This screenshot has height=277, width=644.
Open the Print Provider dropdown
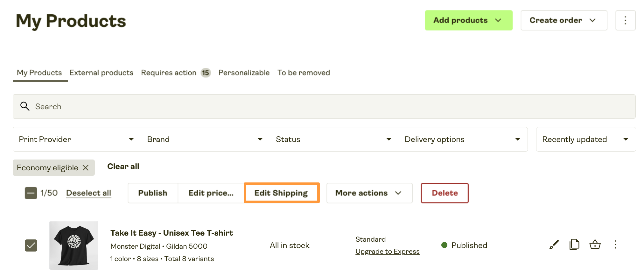[x=76, y=139]
